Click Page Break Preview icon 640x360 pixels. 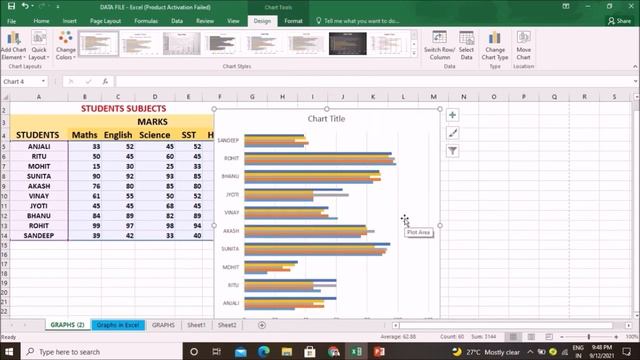point(549,337)
